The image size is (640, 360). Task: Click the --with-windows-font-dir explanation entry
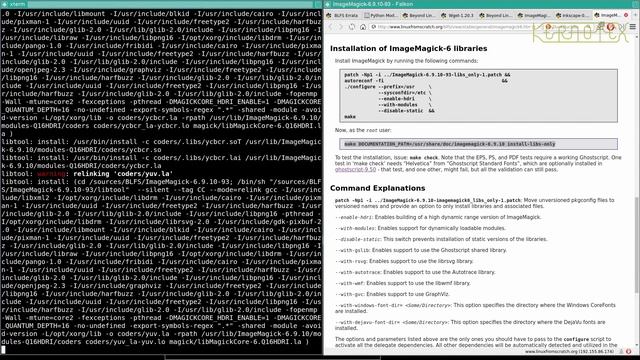point(475,308)
